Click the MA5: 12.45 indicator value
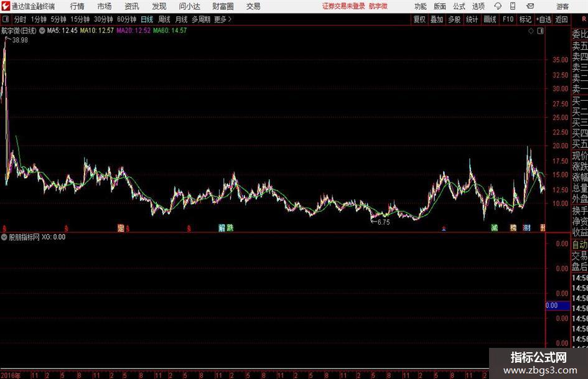 pos(62,30)
